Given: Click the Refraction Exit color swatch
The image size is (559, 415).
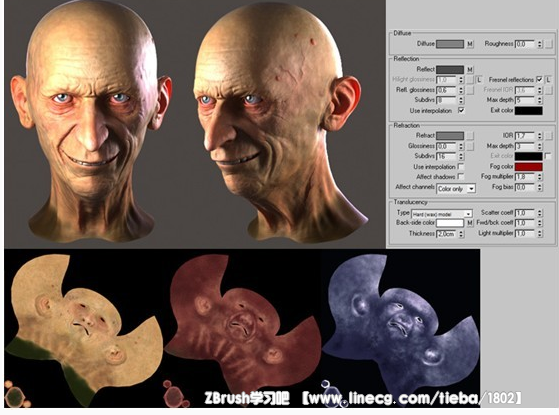Looking at the screenshot, I should pos(529,156).
